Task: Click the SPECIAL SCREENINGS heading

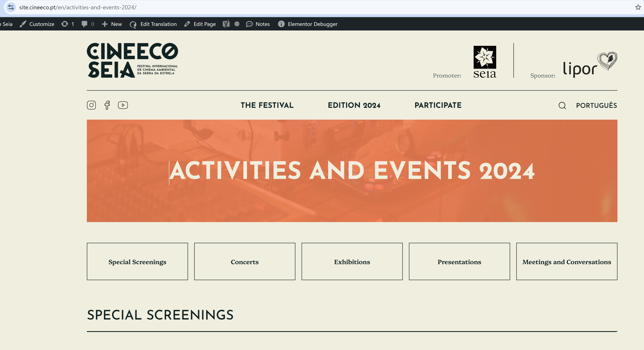Action: [x=160, y=315]
